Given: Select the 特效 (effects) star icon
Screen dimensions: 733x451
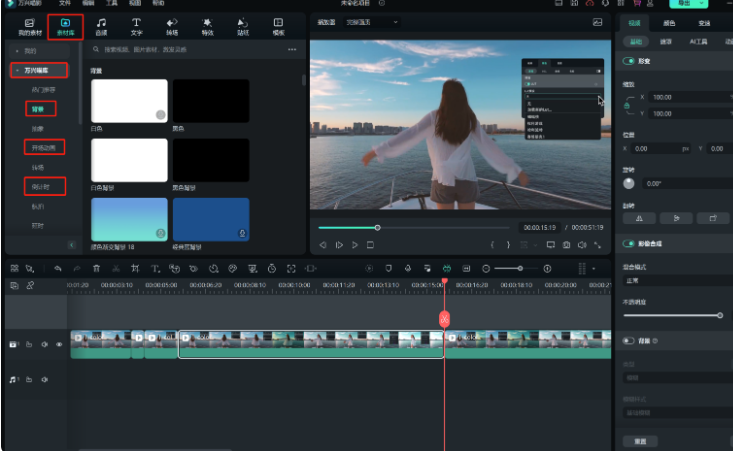Looking at the screenshot, I should click(207, 25).
